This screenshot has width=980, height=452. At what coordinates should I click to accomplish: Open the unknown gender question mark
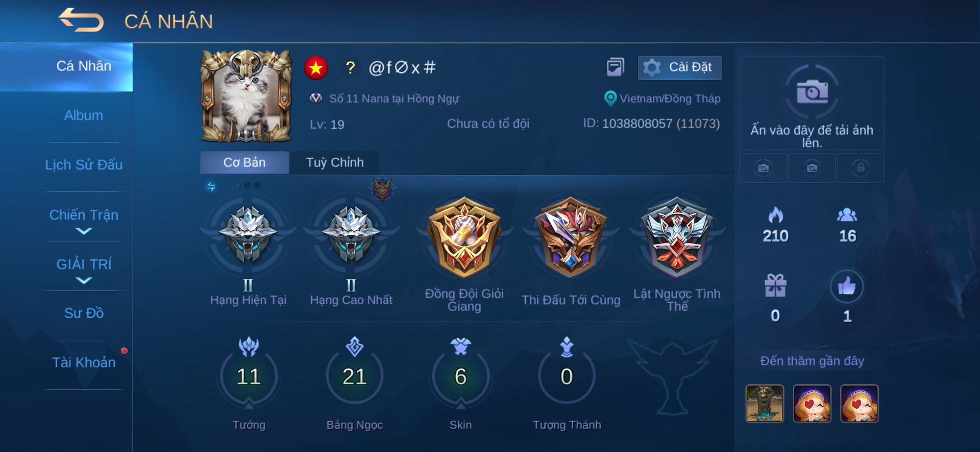pyautogui.click(x=350, y=67)
